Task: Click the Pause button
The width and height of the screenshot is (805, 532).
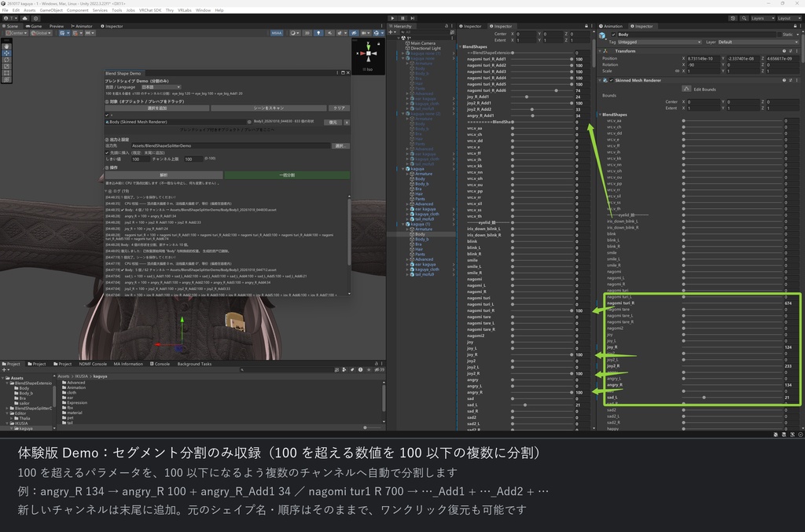Action: pos(402,18)
